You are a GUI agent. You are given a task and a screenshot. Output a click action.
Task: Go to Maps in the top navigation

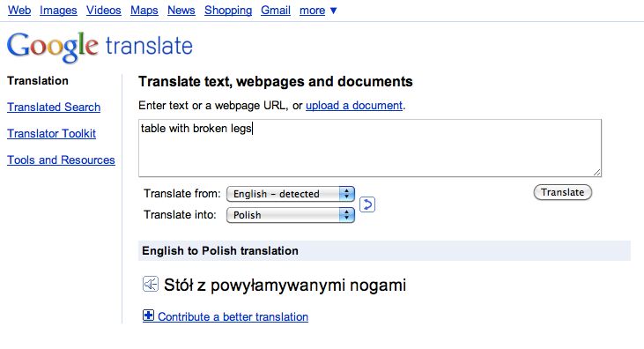pyautogui.click(x=144, y=11)
